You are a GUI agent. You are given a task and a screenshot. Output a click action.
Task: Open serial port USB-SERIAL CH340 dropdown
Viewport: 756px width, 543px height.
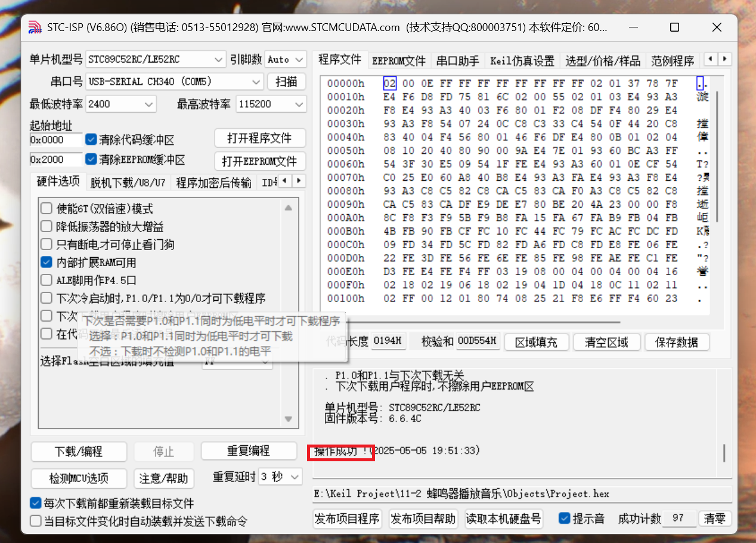coord(174,82)
